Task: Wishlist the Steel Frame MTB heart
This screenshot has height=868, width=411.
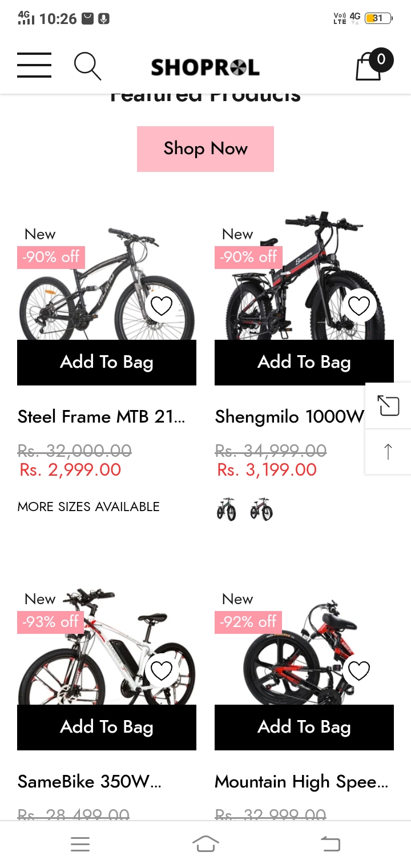Action: click(161, 307)
